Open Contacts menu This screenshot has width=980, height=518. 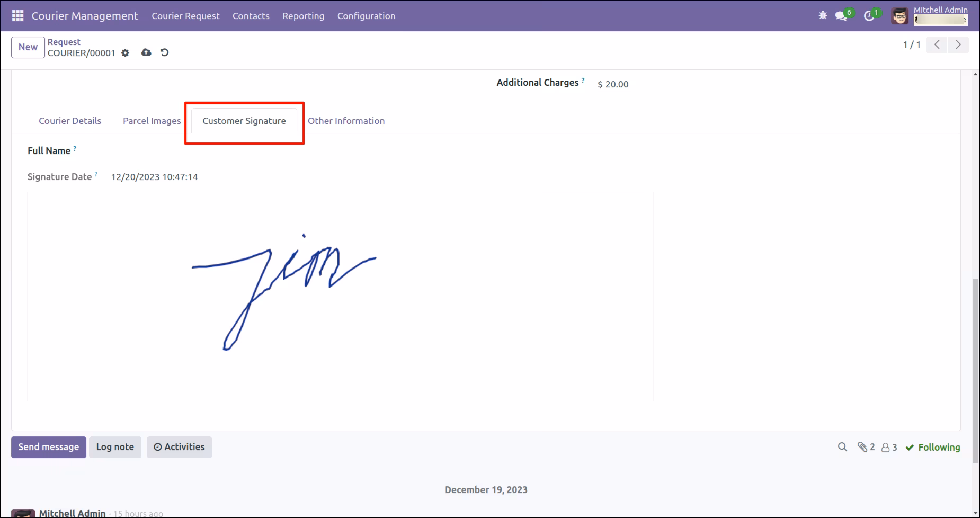point(251,16)
